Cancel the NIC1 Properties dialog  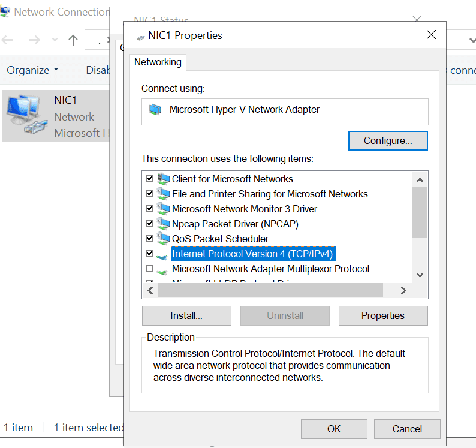click(x=407, y=429)
